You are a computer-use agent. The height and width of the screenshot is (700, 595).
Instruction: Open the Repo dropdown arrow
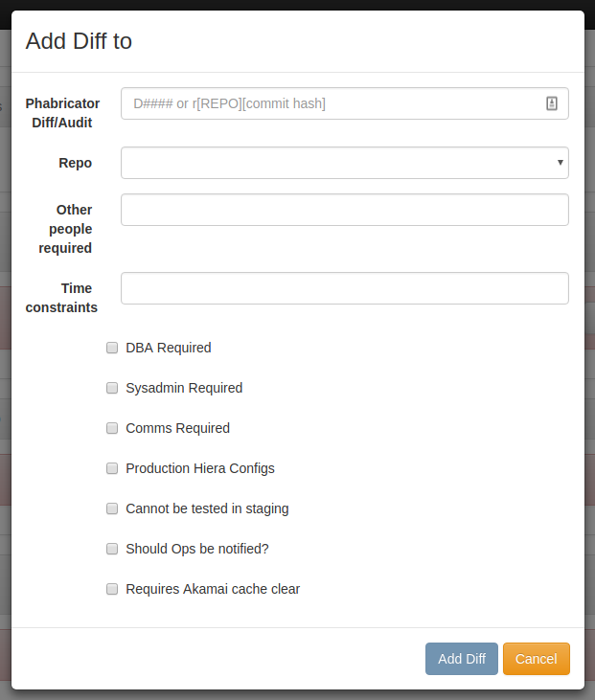(x=561, y=163)
